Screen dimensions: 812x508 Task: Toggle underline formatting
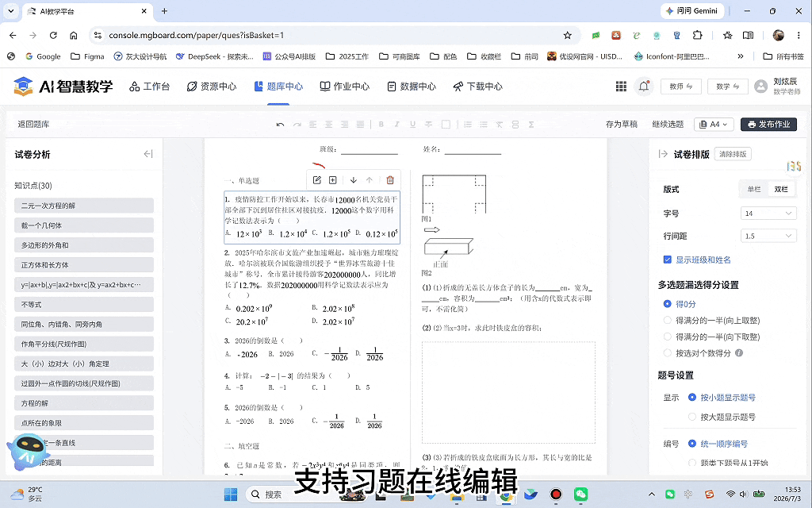[x=412, y=125]
